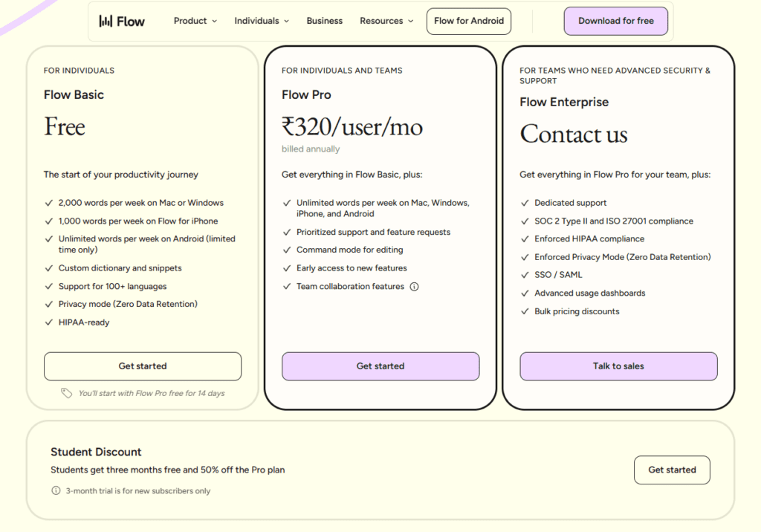Open the Individuals dropdown menu

[x=262, y=21]
